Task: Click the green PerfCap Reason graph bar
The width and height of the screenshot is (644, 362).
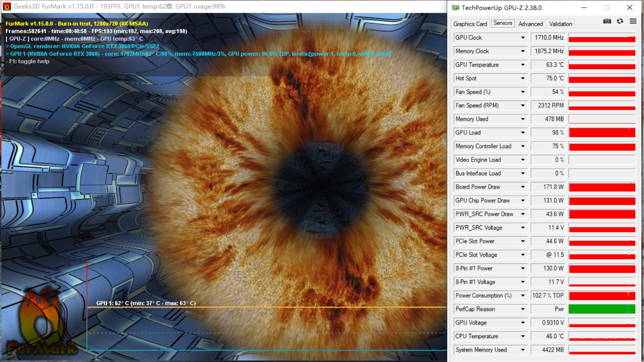Action: [602, 309]
